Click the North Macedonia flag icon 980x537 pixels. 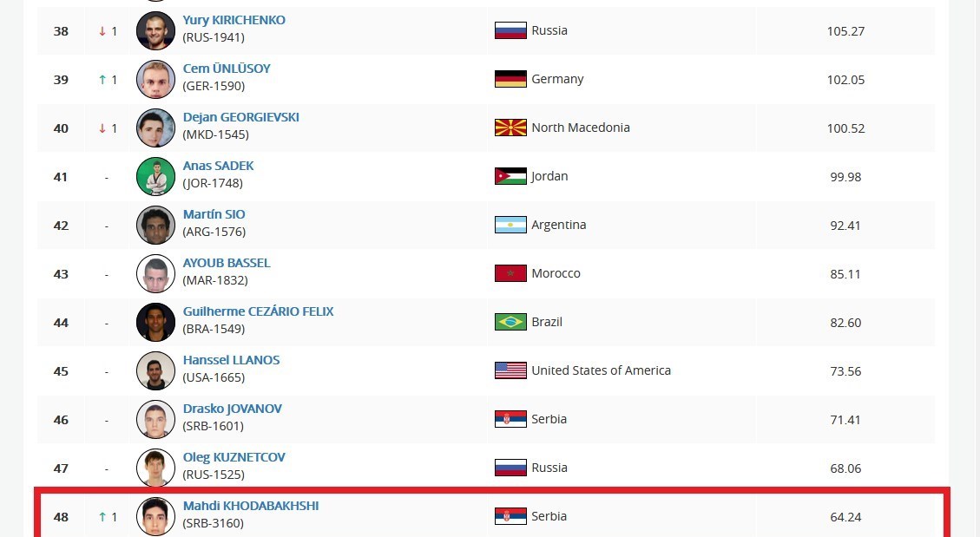pos(510,128)
